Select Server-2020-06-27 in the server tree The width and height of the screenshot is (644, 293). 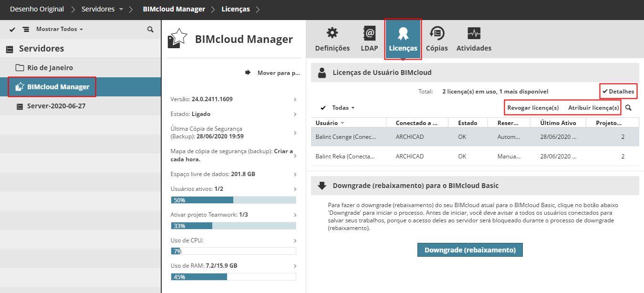56,106
